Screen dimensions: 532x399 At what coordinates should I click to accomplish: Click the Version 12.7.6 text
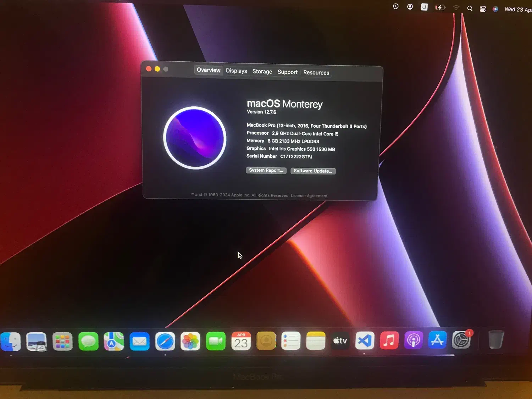(261, 112)
